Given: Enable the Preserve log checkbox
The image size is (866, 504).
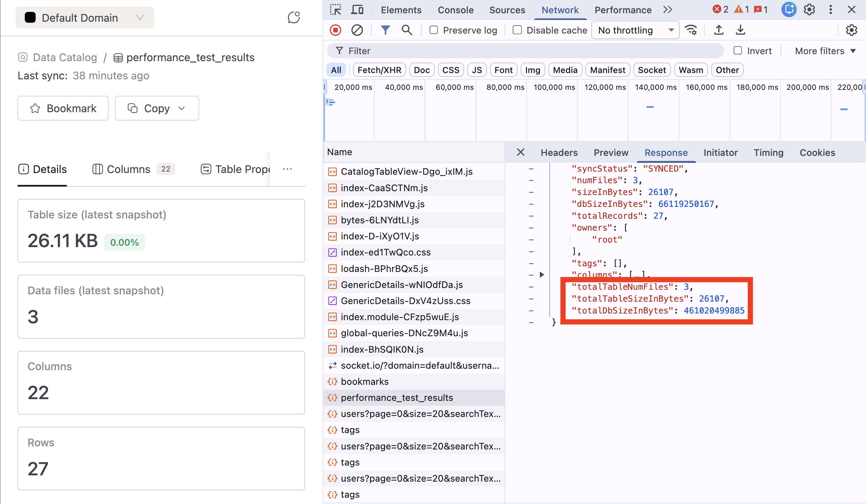Looking at the screenshot, I should [434, 30].
